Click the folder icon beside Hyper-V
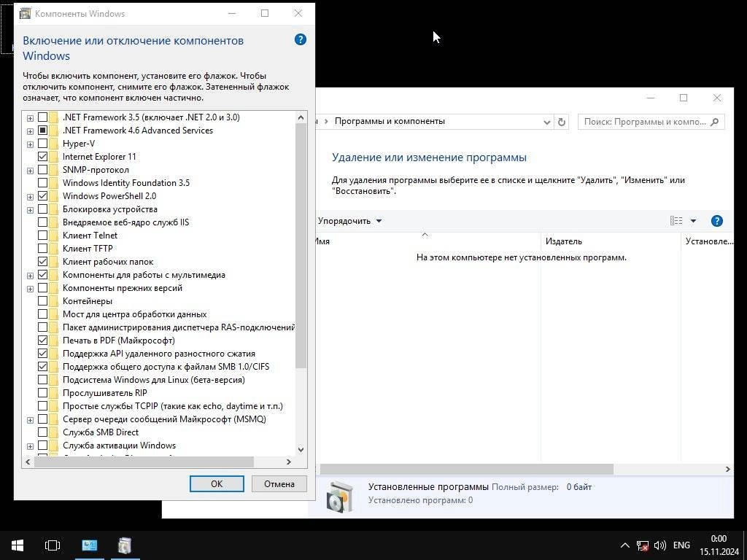This screenshot has width=747, height=560. tap(53, 144)
